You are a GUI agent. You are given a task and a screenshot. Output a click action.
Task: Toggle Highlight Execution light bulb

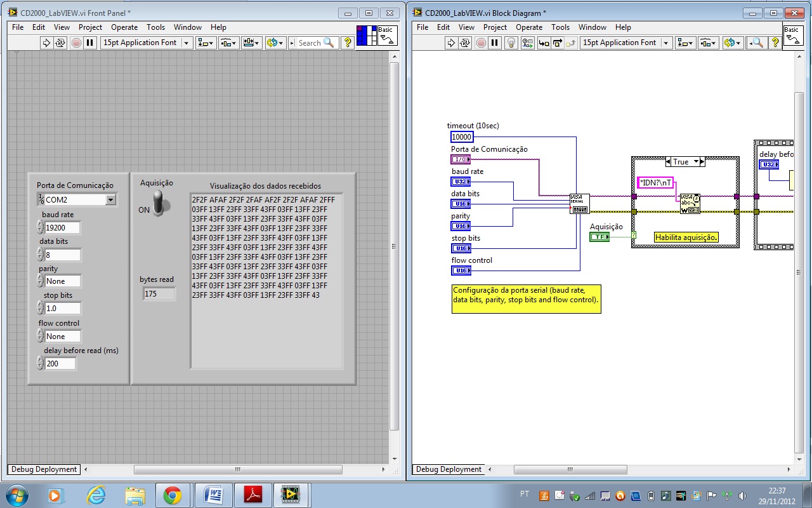pyautogui.click(x=512, y=43)
